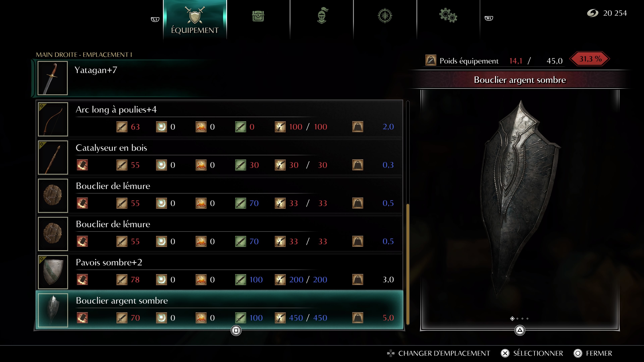Open the compass world tab icon
Image resolution: width=644 pixels, height=362 pixels.
(385, 16)
